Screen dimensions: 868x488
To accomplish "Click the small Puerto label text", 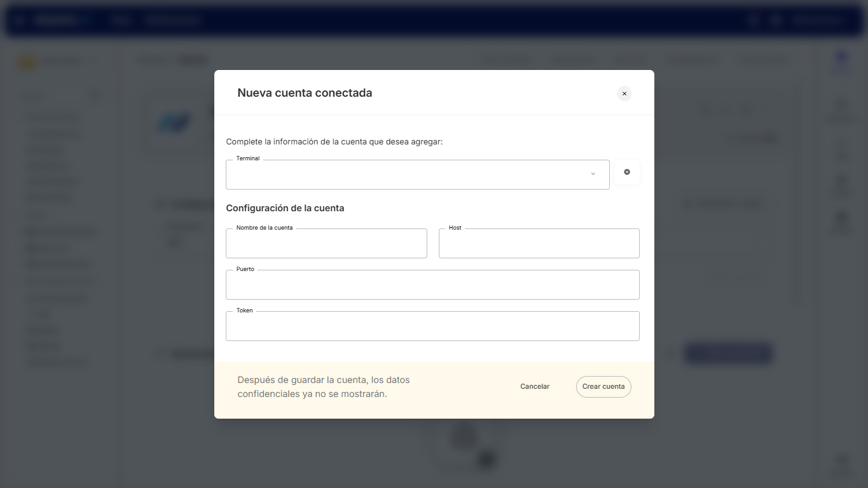I will point(245,269).
